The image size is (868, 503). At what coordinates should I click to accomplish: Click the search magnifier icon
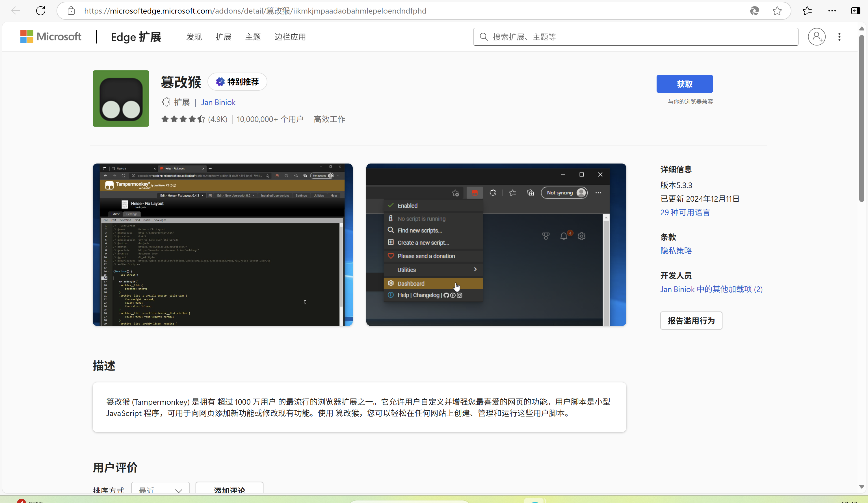484,36
